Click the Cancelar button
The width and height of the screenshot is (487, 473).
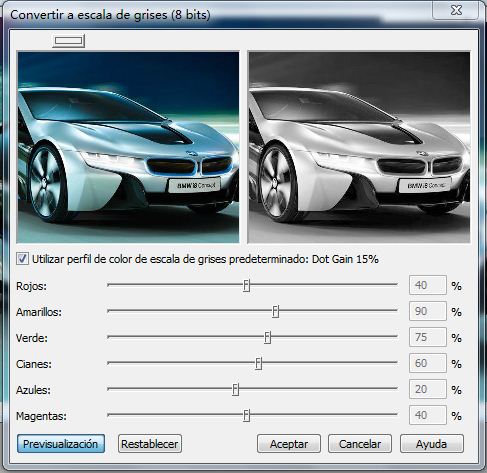(x=360, y=444)
